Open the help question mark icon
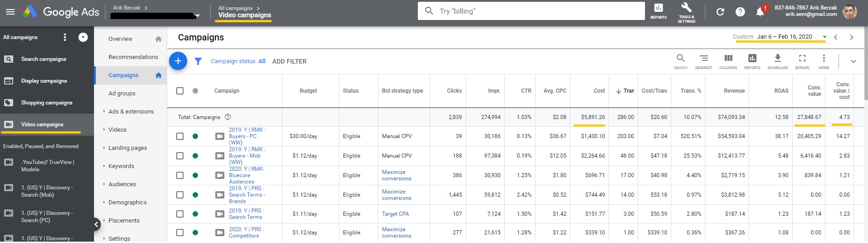868x243 pixels. (740, 12)
